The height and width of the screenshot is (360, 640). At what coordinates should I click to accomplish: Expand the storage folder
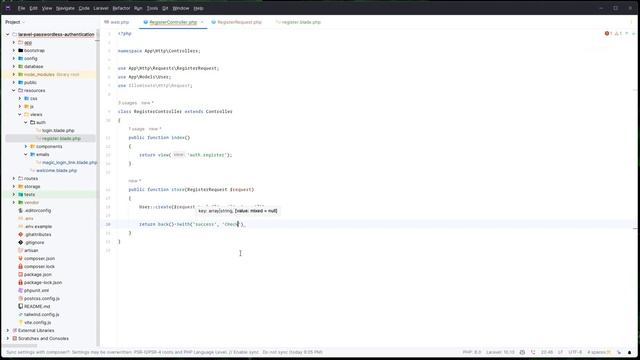(14, 186)
